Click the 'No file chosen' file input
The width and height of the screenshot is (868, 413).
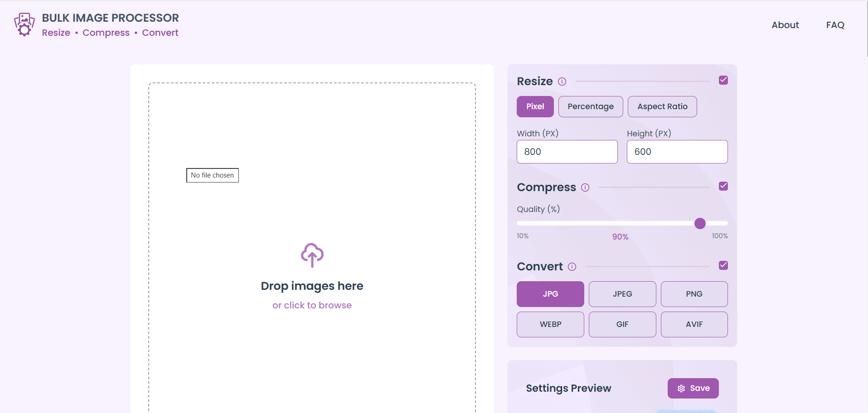[x=213, y=175]
